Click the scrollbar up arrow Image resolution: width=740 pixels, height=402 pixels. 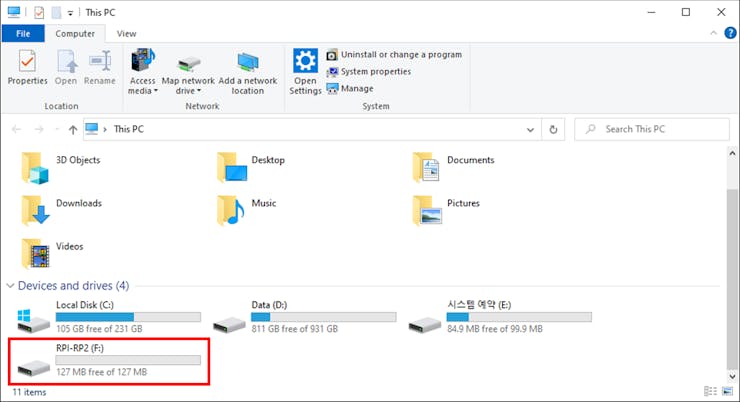tap(732, 153)
